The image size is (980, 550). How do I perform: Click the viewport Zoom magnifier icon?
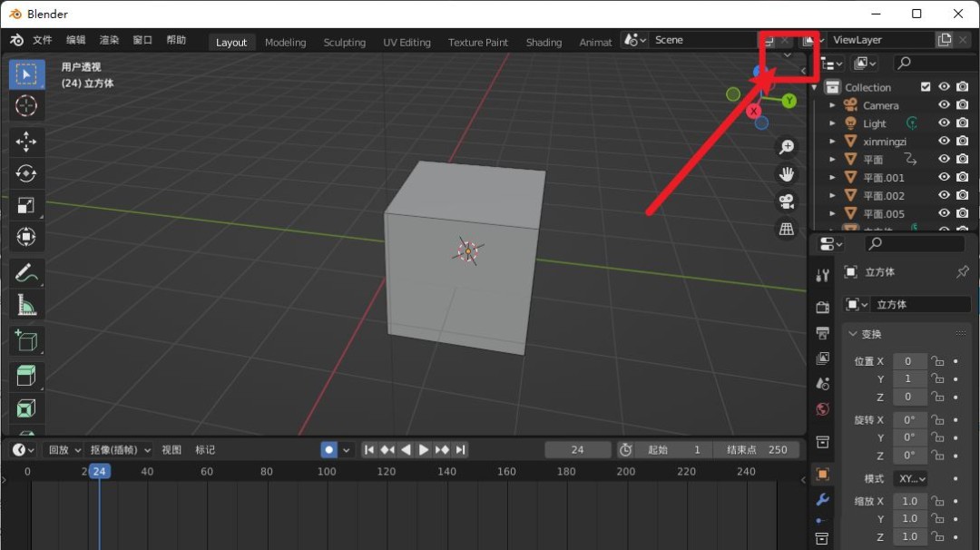[x=786, y=146]
